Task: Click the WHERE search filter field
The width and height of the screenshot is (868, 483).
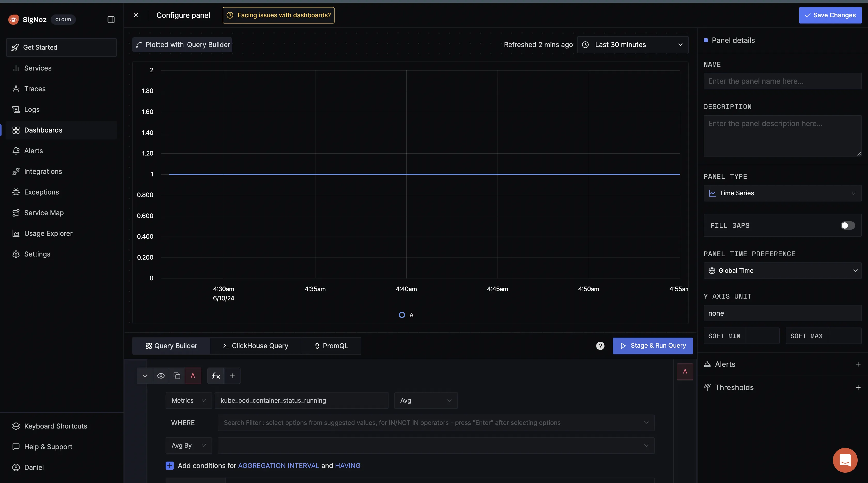Action: [436, 423]
